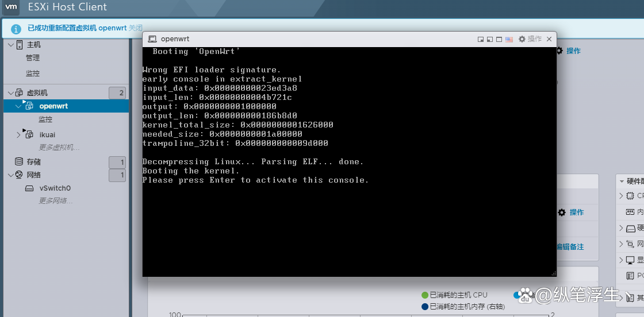Image resolution: width=644 pixels, height=317 pixels.
Task: Click the VMware vm logo
Action: point(11,7)
